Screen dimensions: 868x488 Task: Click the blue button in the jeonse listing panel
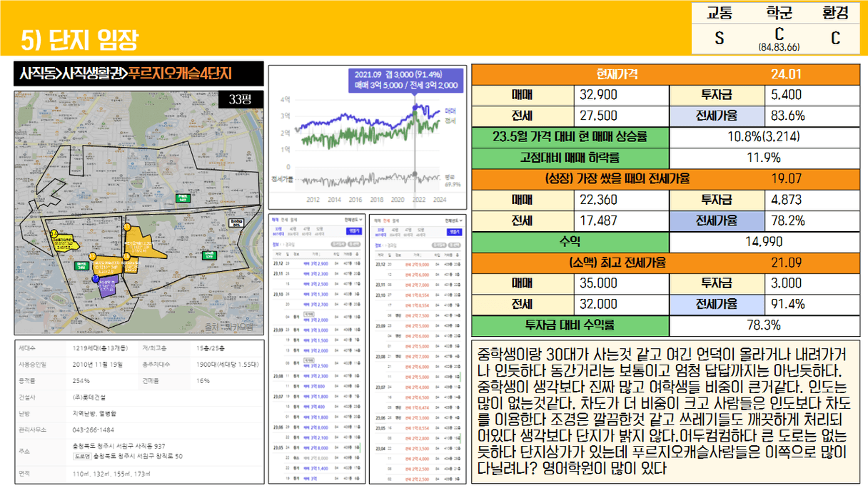point(454,230)
